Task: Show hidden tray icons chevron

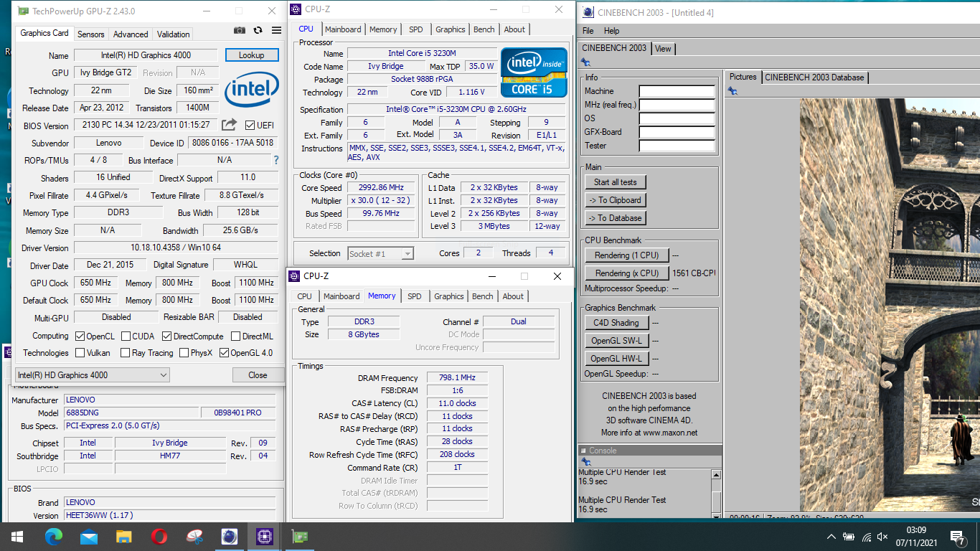Action: point(831,537)
